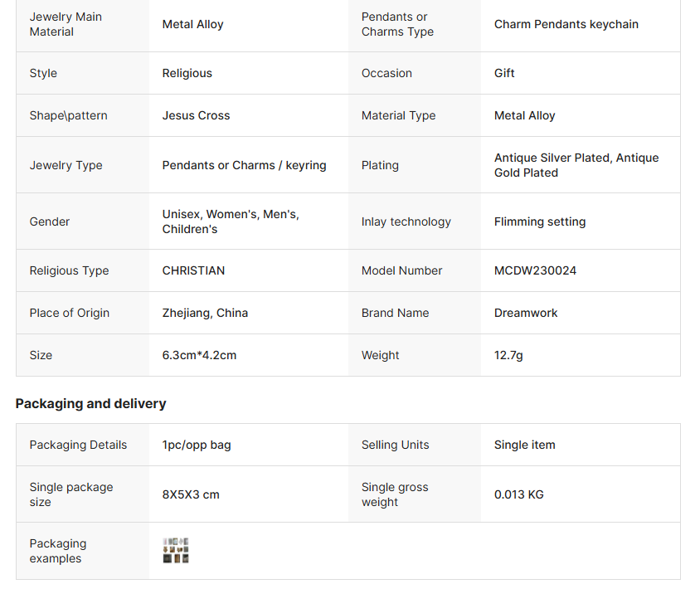Click the Gender value listing Unisex
Screen dimensions: 700x589
tap(231, 221)
